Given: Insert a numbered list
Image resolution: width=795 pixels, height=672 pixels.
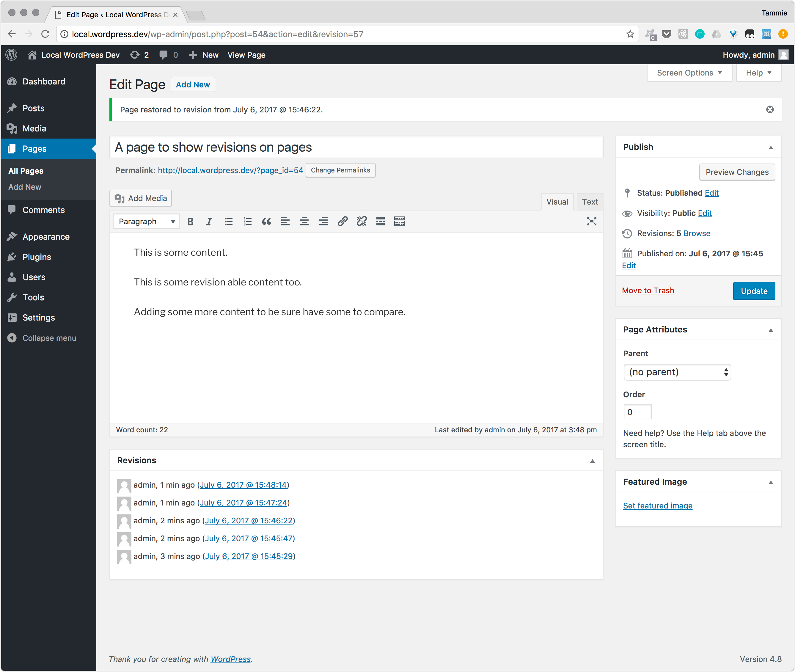Looking at the screenshot, I should pos(247,221).
